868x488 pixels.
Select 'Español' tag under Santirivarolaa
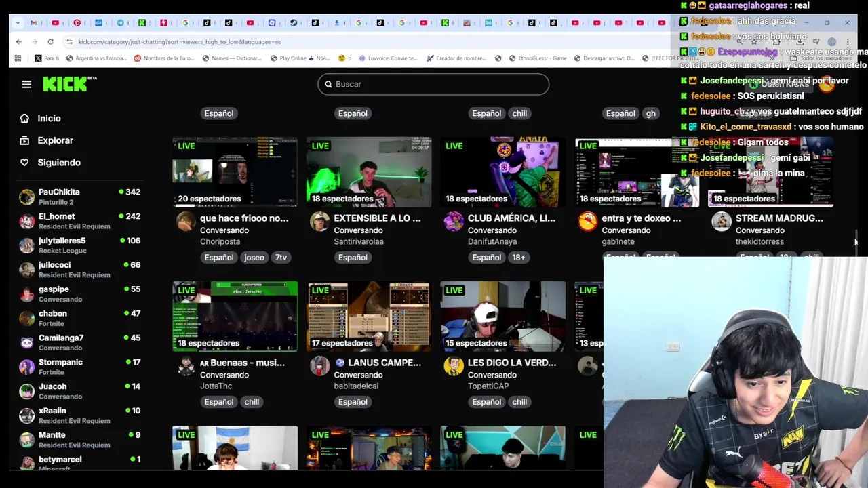pyautogui.click(x=353, y=258)
